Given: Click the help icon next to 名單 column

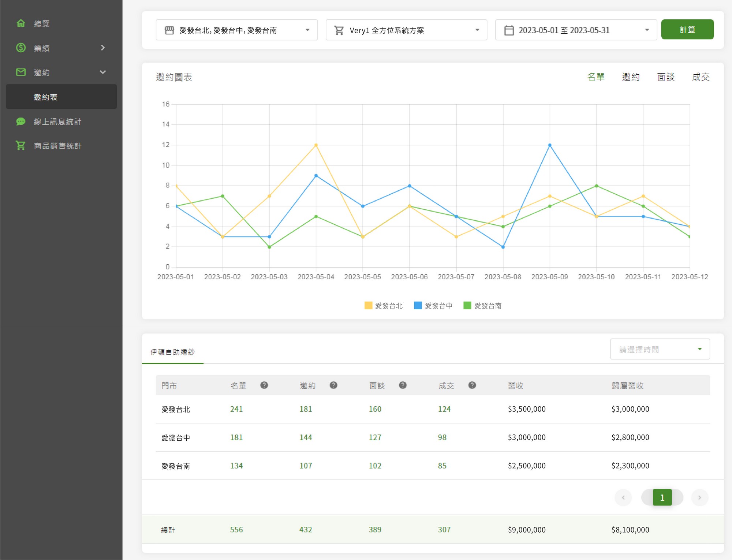Looking at the screenshot, I should (264, 385).
